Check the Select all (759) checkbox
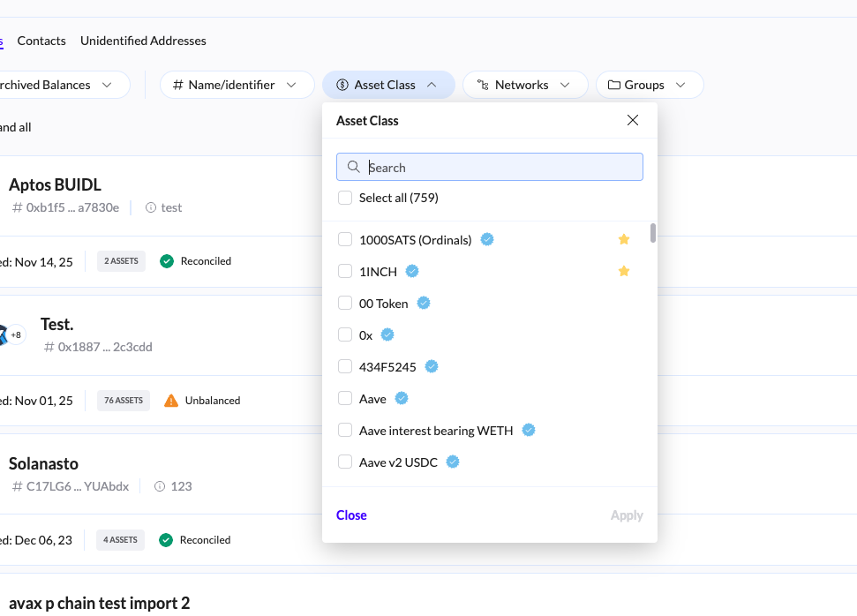This screenshot has width=857, height=616. [x=345, y=198]
